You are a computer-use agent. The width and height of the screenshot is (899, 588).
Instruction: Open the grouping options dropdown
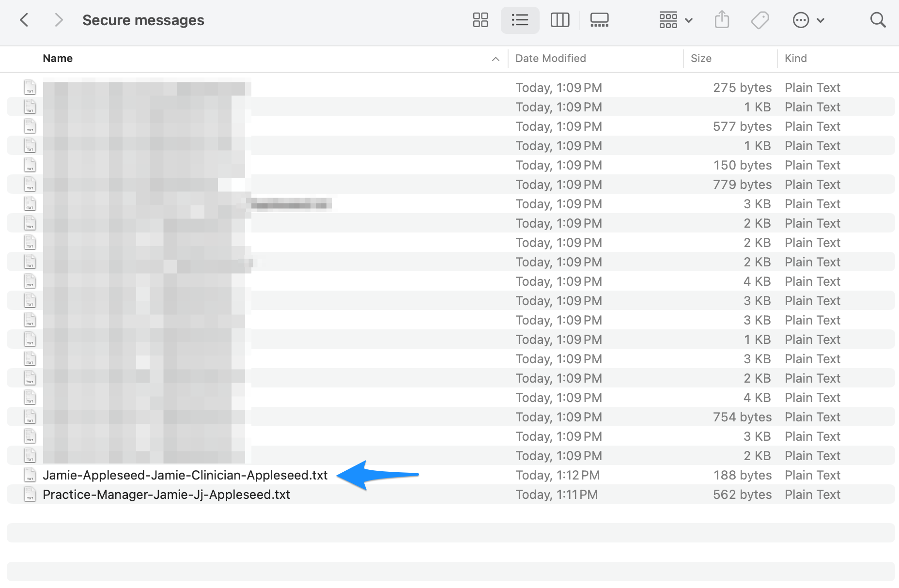[675, 20]
